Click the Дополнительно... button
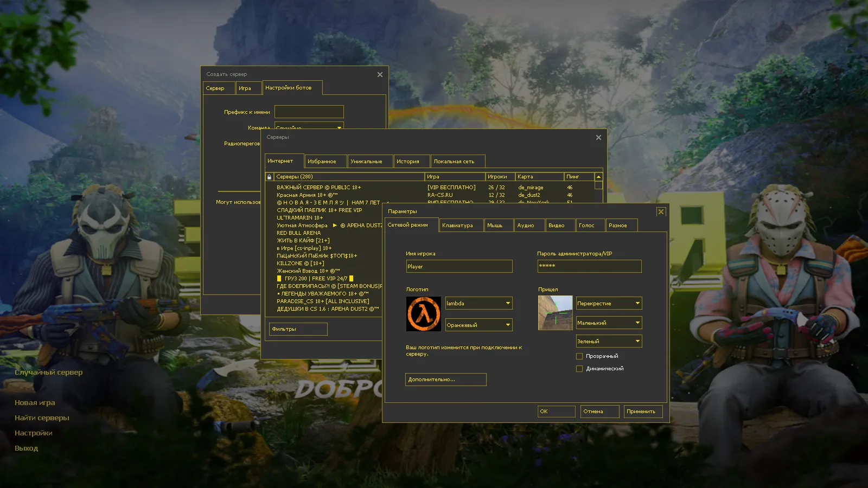The width and height of the screenshot is (868, 488). [445, 380]
